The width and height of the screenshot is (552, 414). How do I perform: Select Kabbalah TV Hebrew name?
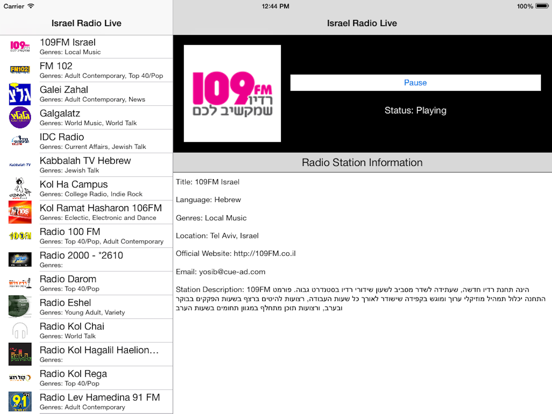(85, 161)
